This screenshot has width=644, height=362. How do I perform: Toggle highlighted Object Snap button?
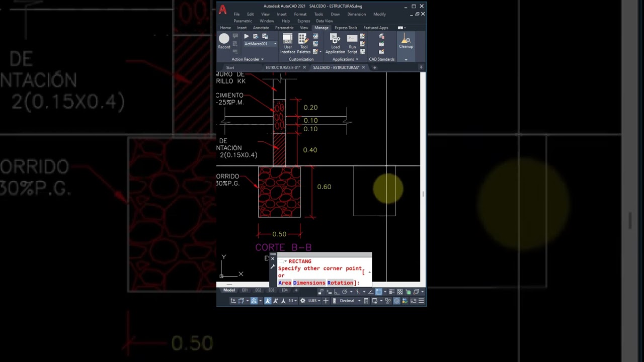pos(379,292)
